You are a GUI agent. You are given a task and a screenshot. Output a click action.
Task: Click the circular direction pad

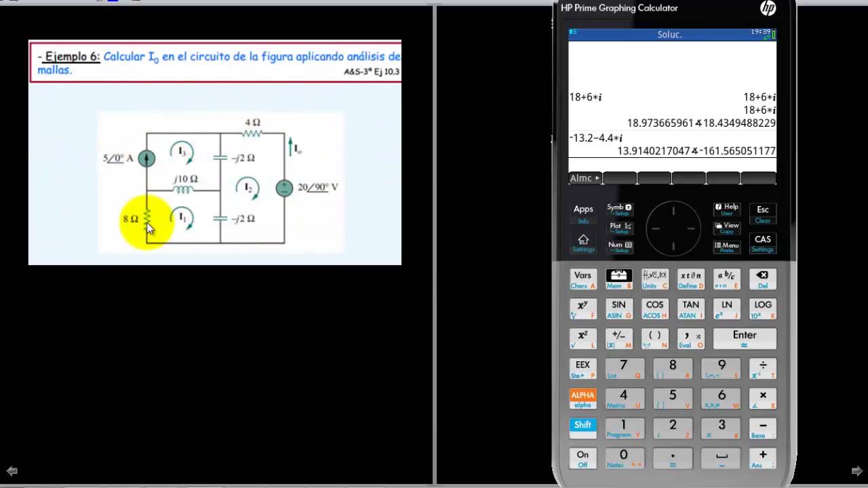click(x=673, y=228)
